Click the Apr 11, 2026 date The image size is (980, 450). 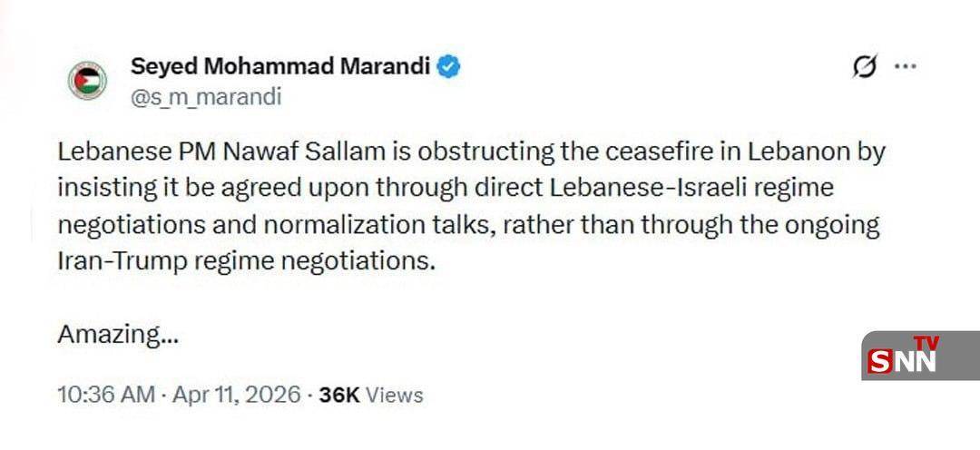(239, 395)
